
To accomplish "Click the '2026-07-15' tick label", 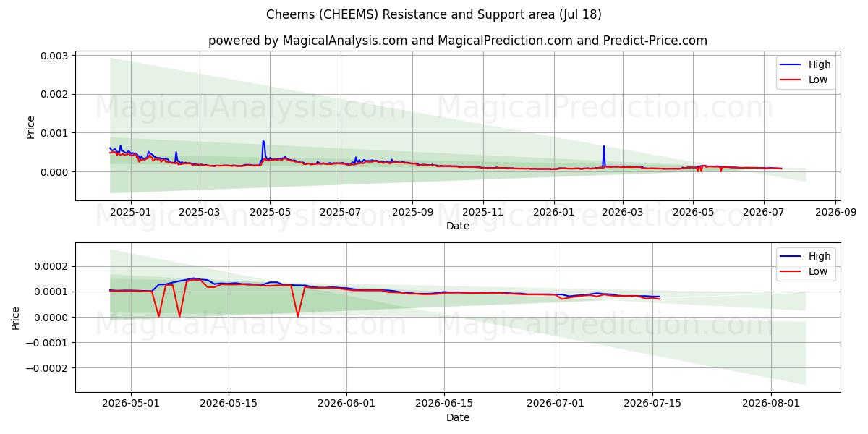I will (653, 404).
